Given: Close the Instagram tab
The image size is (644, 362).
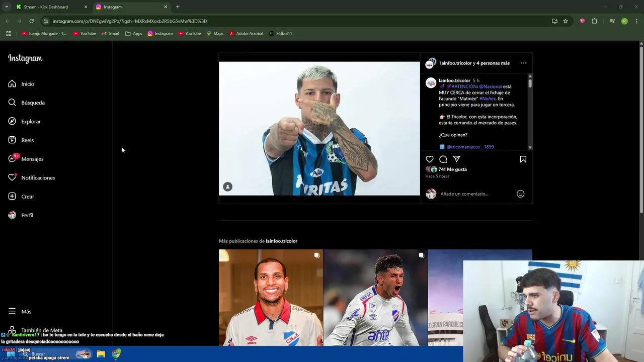Looking at the screenshot, I should [x=166, y=7].
